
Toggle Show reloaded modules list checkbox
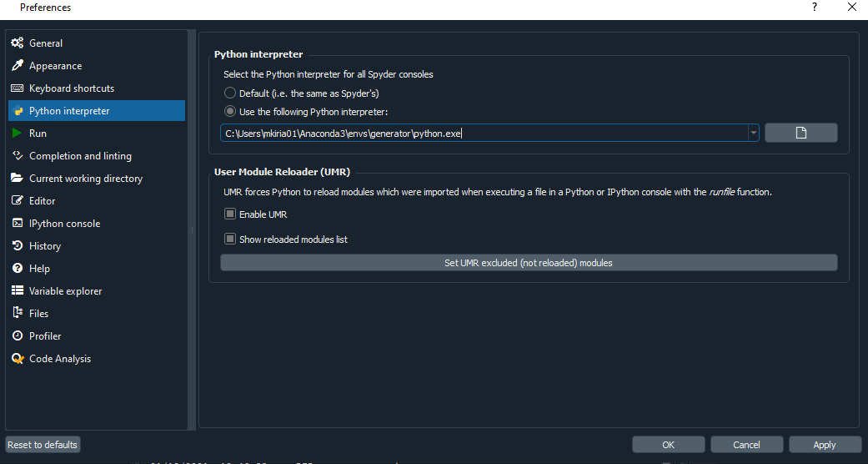(230, 240)
